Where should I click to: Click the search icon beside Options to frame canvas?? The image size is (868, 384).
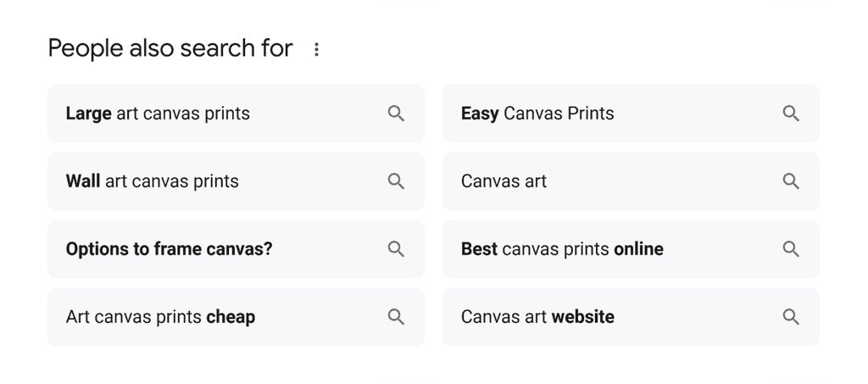[396, 249]
